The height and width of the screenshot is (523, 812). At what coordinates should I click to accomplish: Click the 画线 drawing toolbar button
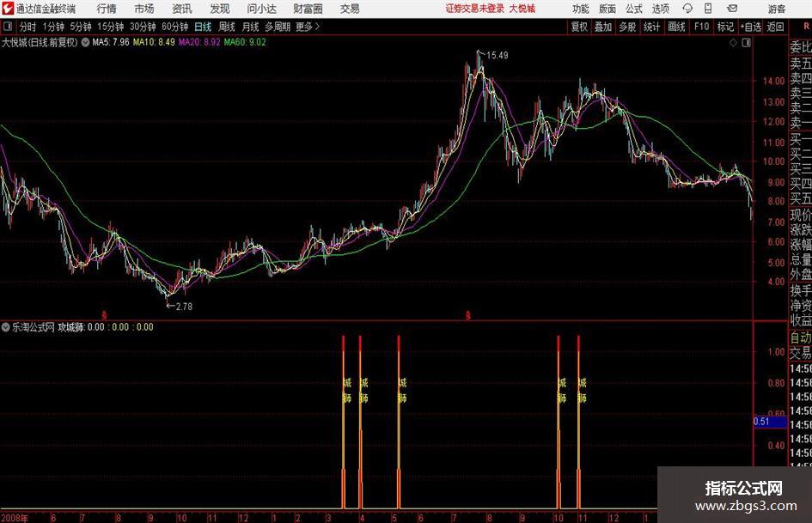pyautogui.click(x=676, y=27)
